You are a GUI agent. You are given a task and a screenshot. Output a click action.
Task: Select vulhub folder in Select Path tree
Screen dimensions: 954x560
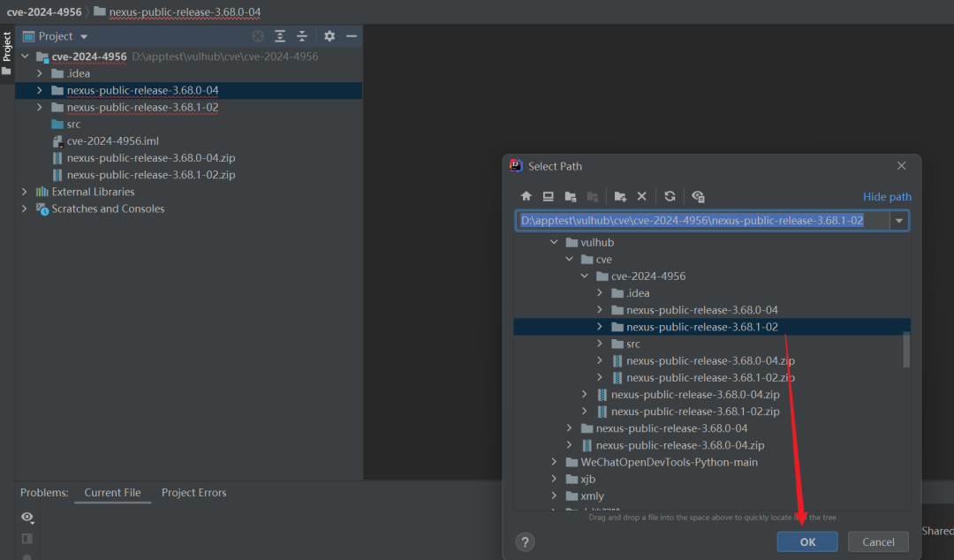pos(597,242)
